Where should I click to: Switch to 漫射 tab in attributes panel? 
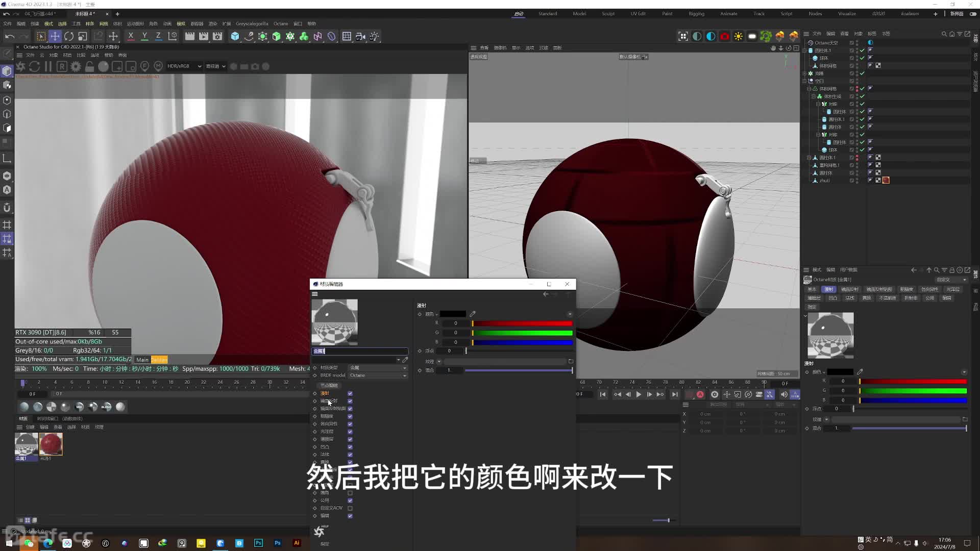828,289
